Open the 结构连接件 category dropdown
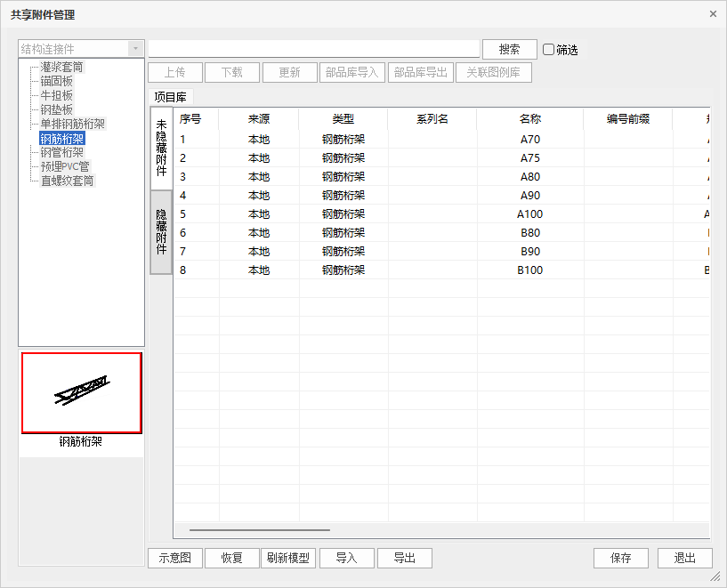Screen dimensions: 727x588 134,49
